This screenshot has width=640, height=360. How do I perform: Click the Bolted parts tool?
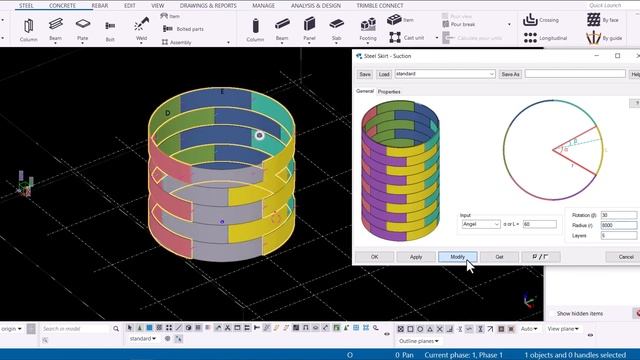[183, 29]
